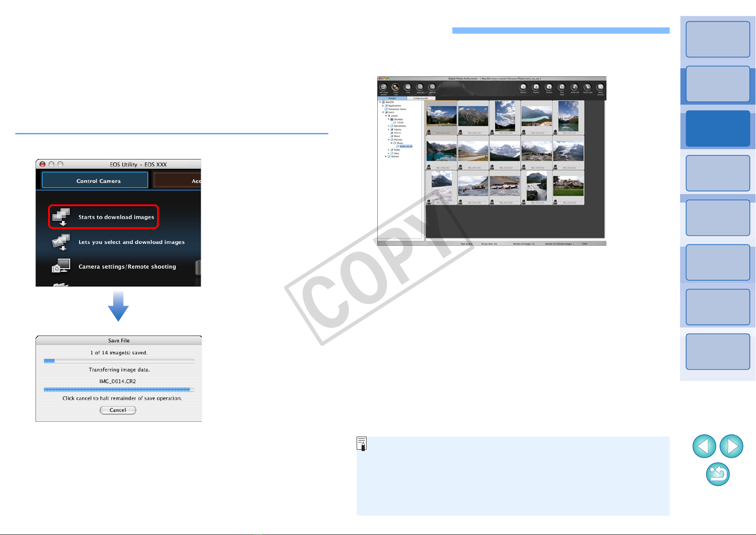This screenshot has height=535, width=756.
Task: Click the Clear check toolbar icon
Action: (561, 88)
